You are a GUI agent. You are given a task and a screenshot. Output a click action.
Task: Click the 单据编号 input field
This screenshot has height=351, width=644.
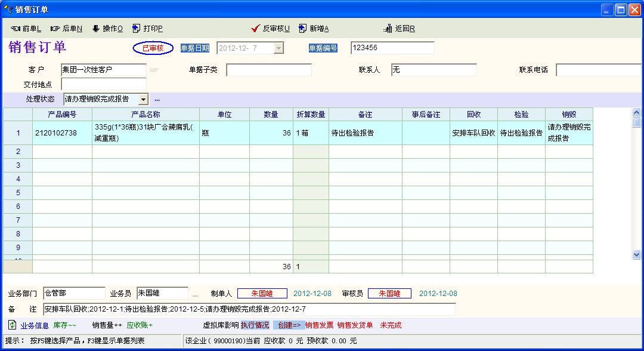coord(392,48)
